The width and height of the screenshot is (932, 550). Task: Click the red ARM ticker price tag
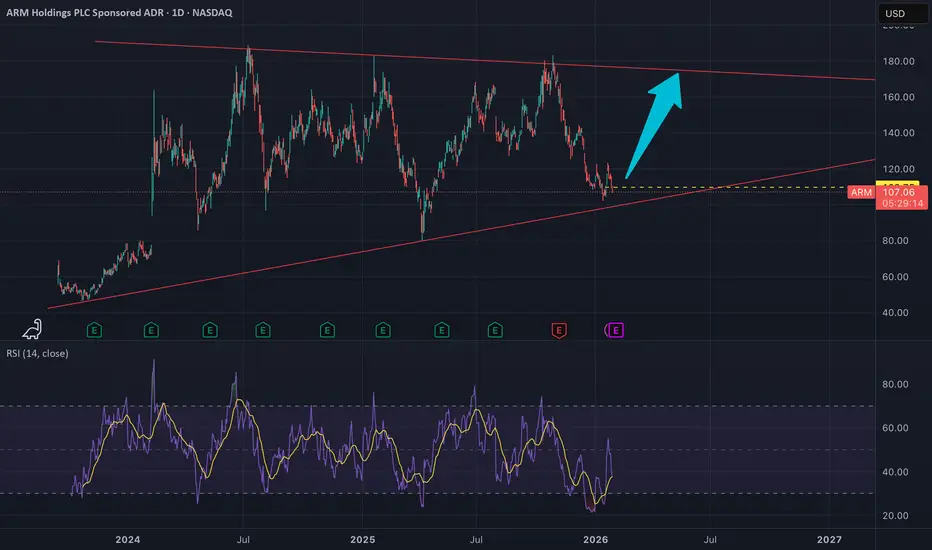pos(861,192)
